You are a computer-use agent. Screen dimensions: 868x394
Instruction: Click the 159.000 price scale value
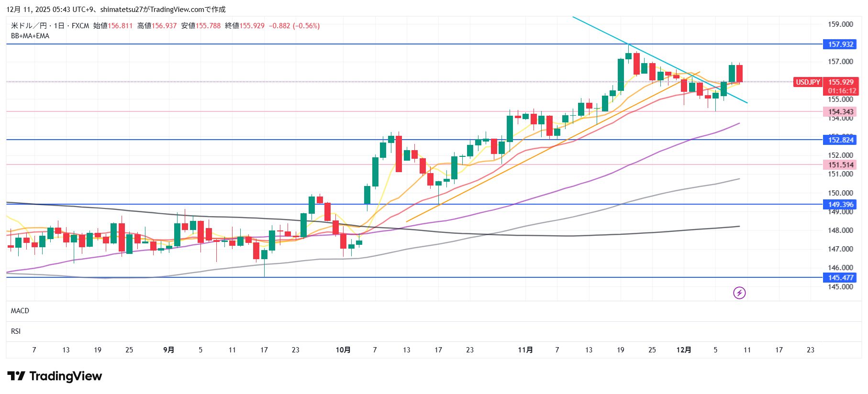click(840, 24)
